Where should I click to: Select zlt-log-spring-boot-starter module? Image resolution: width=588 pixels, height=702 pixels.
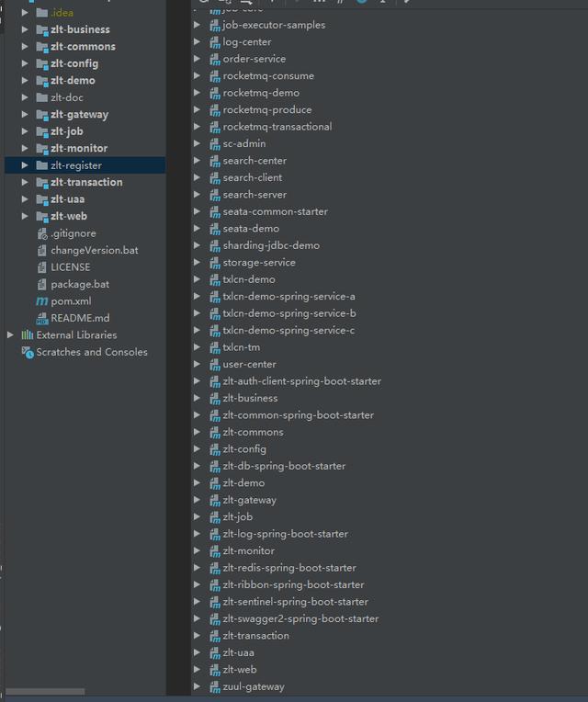(285, 534)
